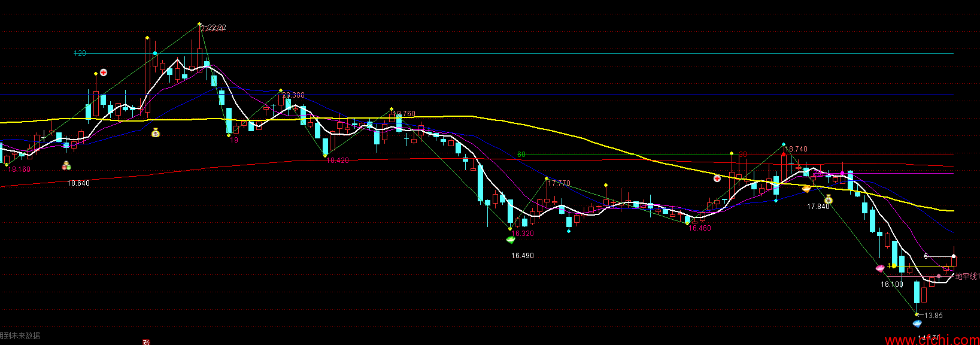The height and width of the screenshot is (345, 980).
Task: Click the yellow diamond marker atop the 22.22 peak
Action: [199, 25]
